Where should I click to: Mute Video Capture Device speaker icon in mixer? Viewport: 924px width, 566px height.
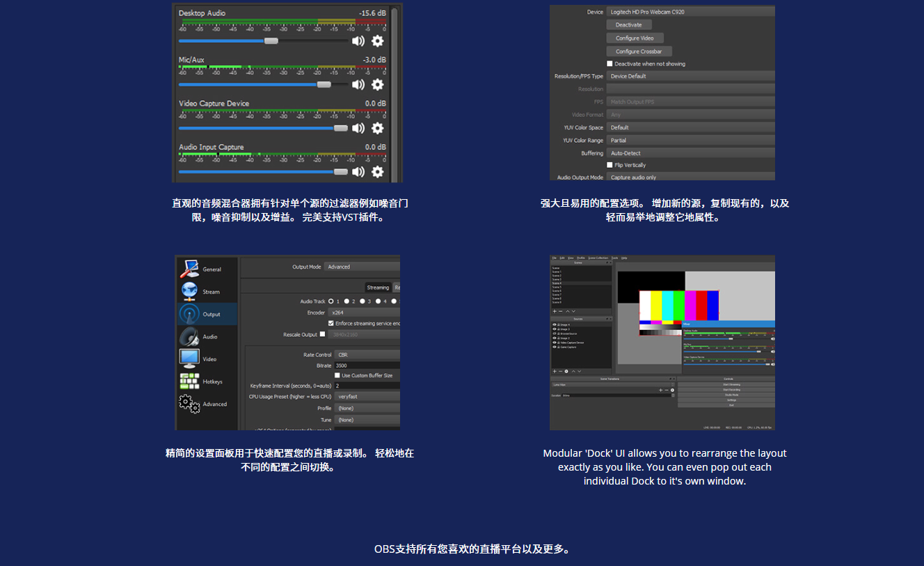pyautogui.click(x=358, y=128)
